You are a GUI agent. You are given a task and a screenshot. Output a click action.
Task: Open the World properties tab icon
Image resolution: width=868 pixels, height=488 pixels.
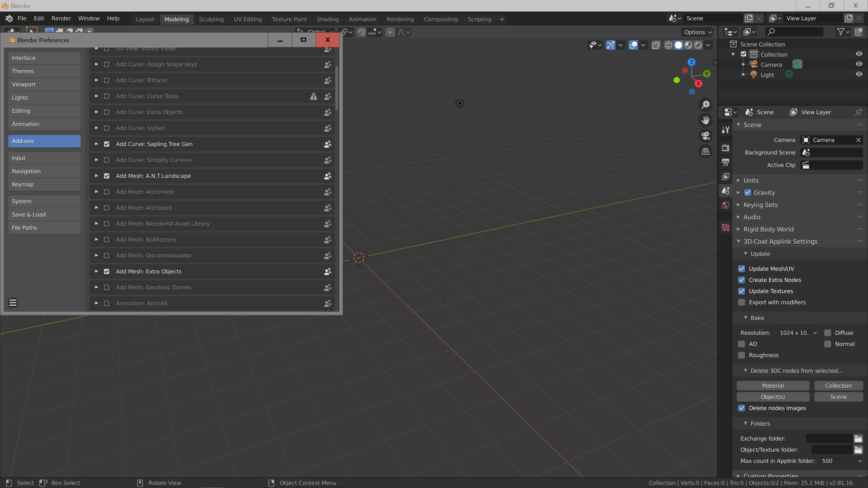tap(726, 205)
